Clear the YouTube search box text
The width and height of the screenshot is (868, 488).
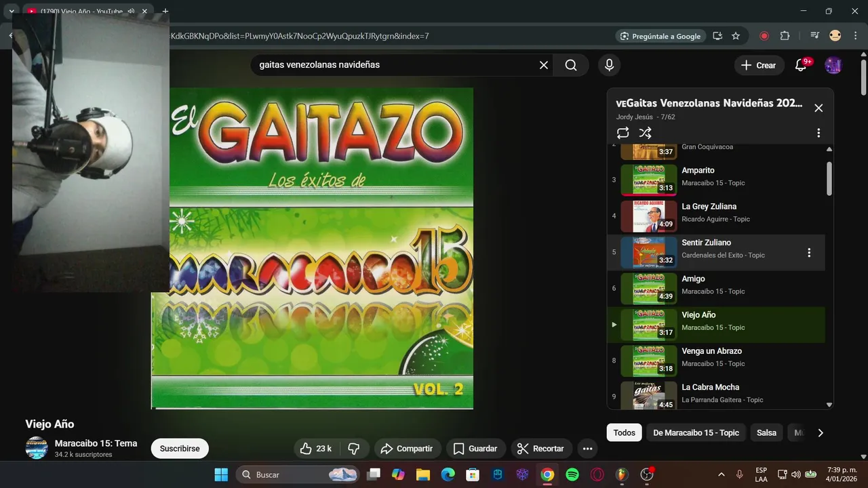click(x=543, y=65)
